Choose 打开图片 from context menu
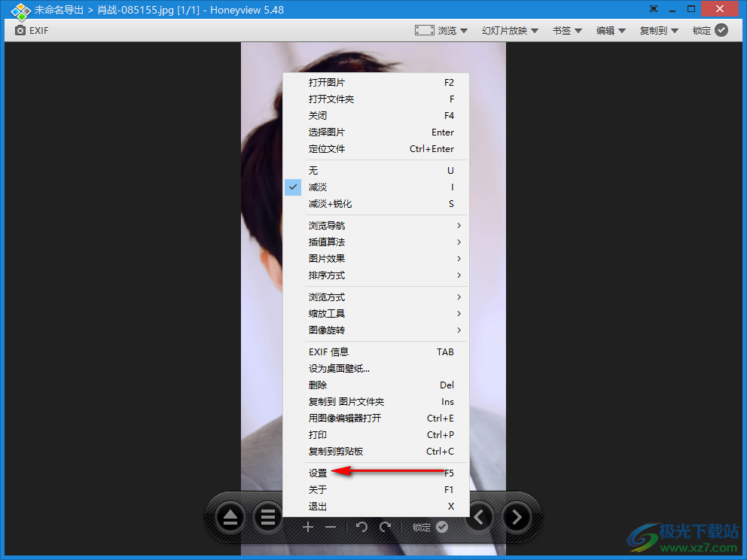 (x=377, y=82)
